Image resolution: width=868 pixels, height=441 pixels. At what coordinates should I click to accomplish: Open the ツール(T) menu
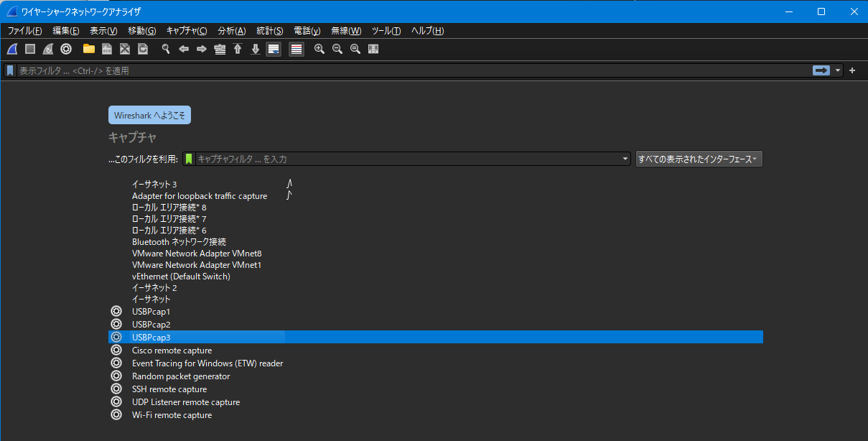386,31
